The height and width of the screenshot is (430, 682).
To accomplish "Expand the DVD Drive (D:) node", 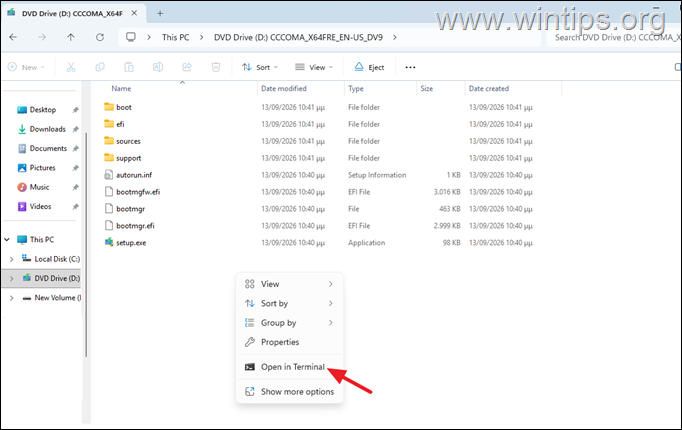I will [12, 278].
